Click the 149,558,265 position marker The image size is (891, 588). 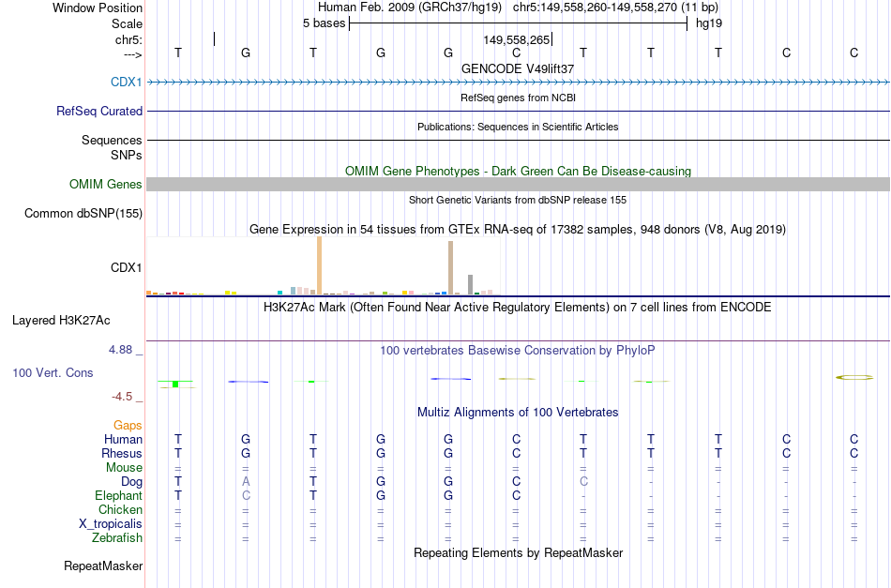click(x=517, y=39)
